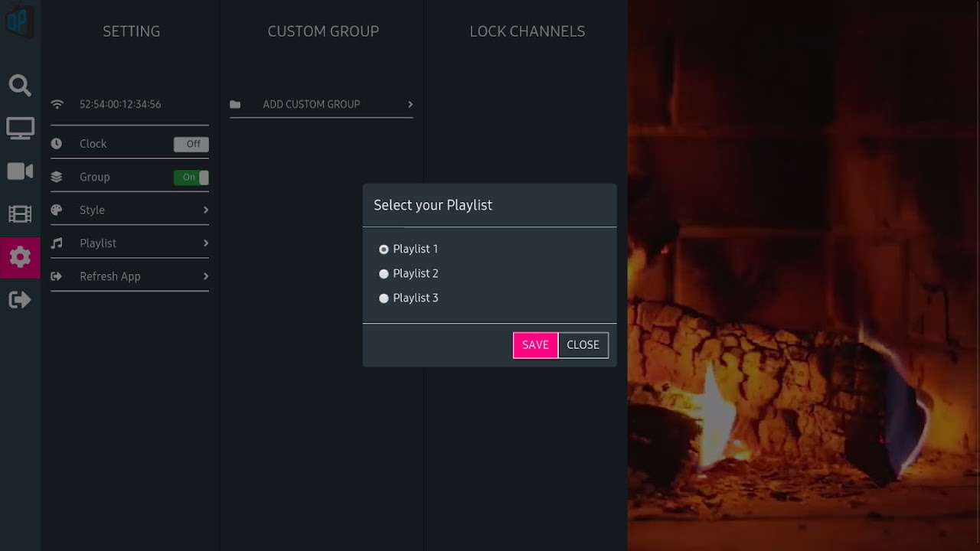Open the Refresh App chevron

[205, 277]
